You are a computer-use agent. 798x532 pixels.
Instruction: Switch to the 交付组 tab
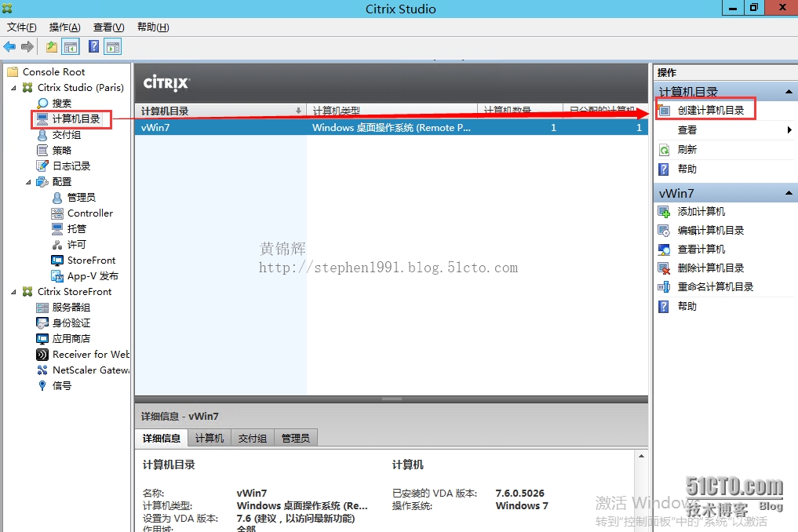[253, 439]
